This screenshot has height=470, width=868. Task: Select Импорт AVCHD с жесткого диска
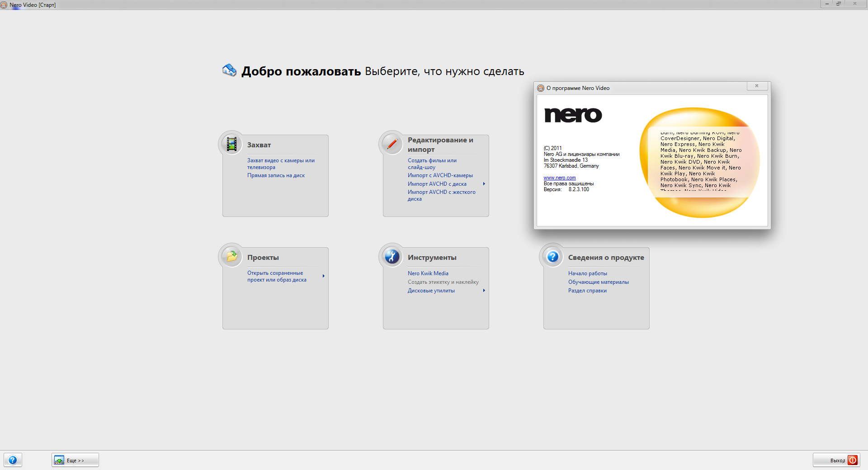[x=442, y=195]
